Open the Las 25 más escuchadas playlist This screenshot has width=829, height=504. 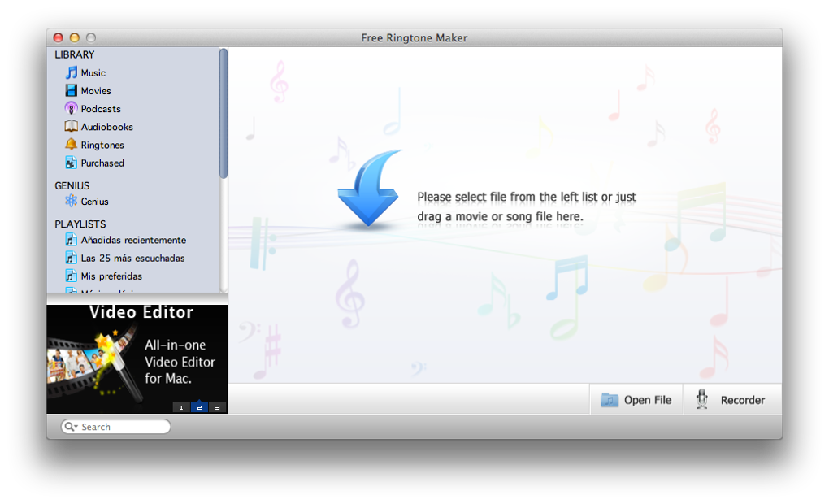click(132, 258)
